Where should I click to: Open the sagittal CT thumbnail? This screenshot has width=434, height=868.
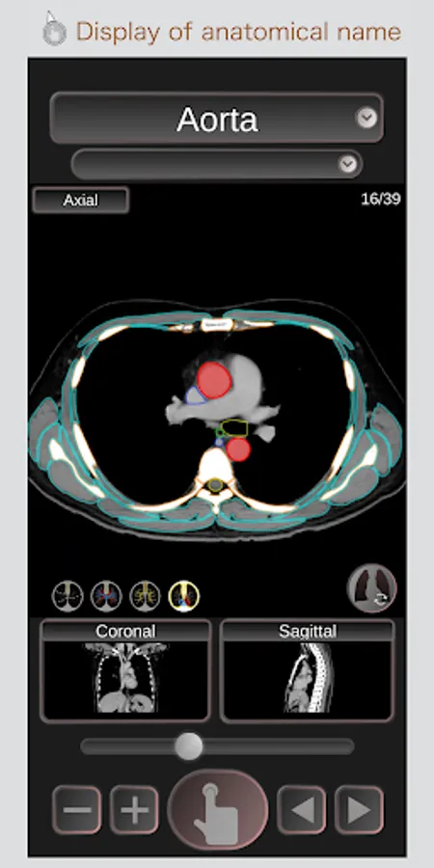(x=308, y=678)
